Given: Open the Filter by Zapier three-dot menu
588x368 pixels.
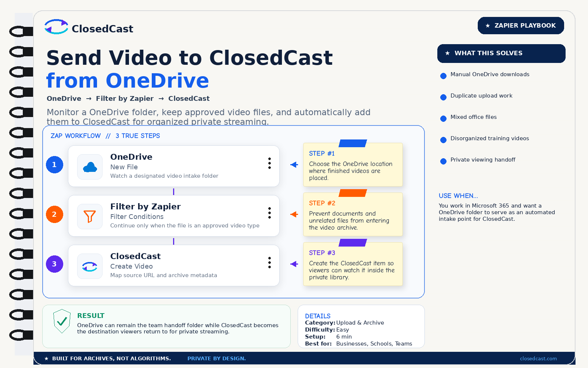Looking at the screenshot, I should (x=269, y=213).
